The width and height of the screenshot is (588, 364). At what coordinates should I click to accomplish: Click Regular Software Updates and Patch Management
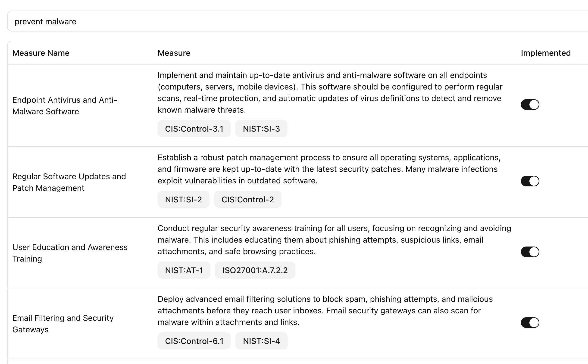(69, 182)
